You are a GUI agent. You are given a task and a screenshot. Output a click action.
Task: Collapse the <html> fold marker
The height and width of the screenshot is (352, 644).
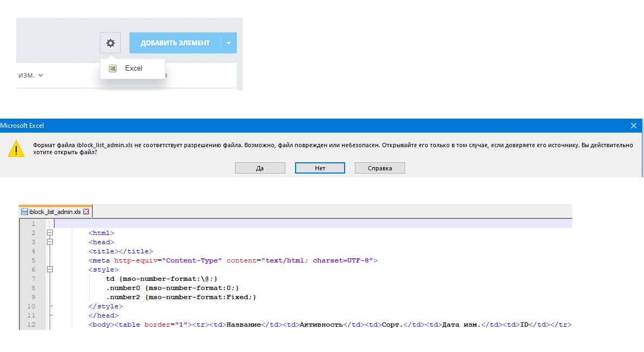50,233
